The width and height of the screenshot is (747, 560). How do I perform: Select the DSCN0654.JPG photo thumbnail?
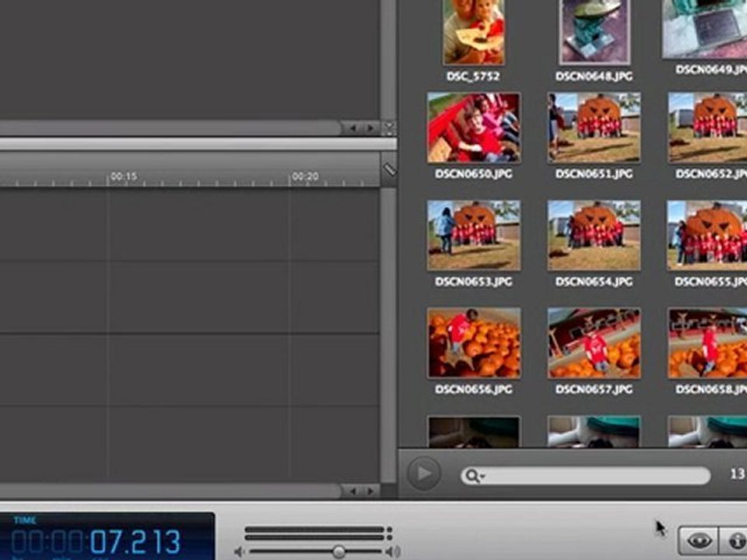594,235
